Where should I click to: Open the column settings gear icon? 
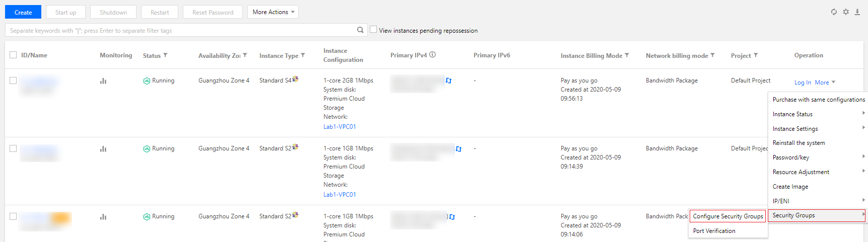pyautogui.click(x=846, y=12)
